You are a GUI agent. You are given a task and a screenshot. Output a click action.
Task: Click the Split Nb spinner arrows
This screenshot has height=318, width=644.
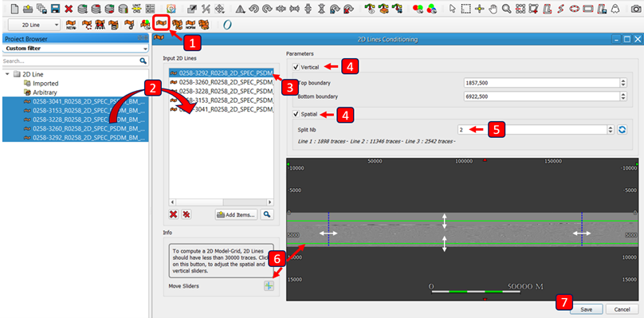[x=611, y=129]
